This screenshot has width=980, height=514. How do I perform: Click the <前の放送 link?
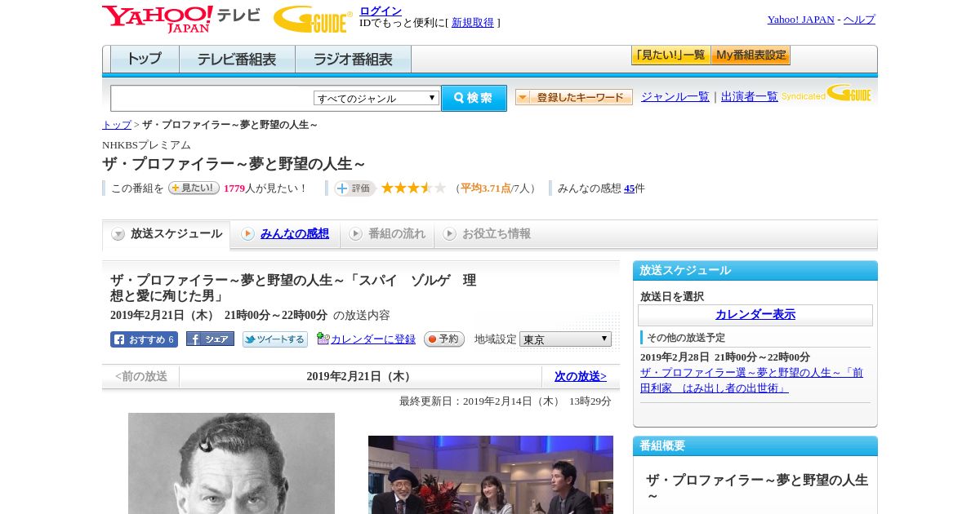click(x=141, y=376)
